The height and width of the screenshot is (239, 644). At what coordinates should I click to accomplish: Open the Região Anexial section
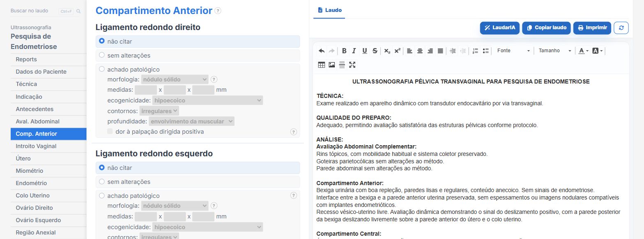click(48, 232)
